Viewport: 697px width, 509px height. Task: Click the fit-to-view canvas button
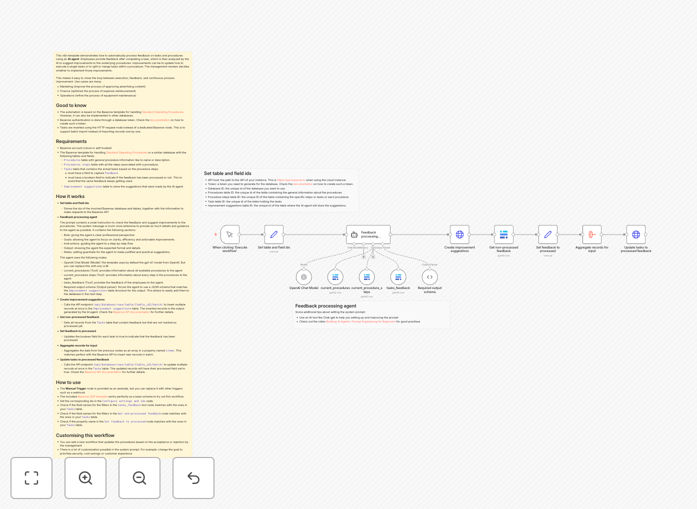[x=32, y=478]
